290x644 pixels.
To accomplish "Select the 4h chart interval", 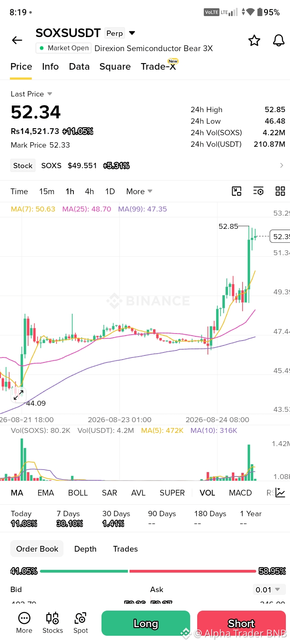I will click(90, 191).
